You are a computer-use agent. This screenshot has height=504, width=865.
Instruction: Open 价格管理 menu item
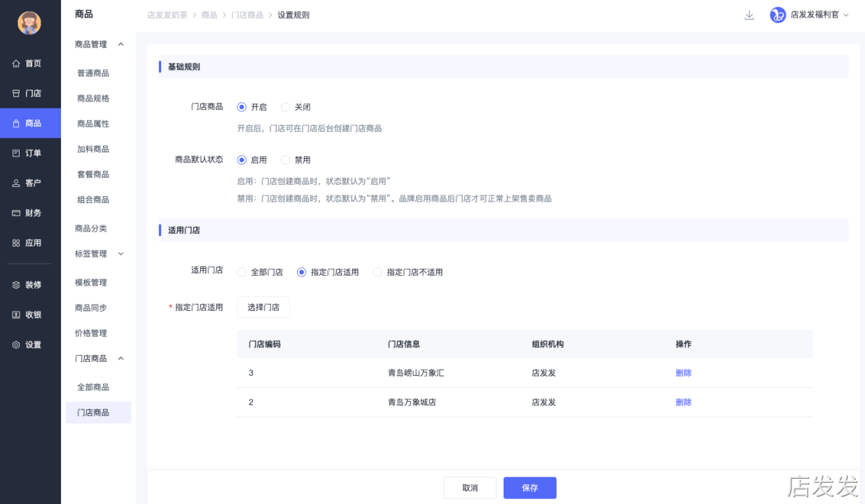pos(91,333)
